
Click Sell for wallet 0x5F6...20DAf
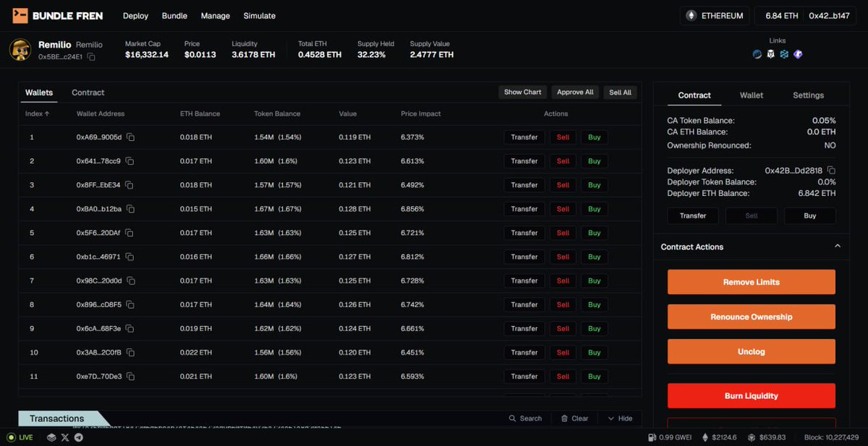coord(563,233)
